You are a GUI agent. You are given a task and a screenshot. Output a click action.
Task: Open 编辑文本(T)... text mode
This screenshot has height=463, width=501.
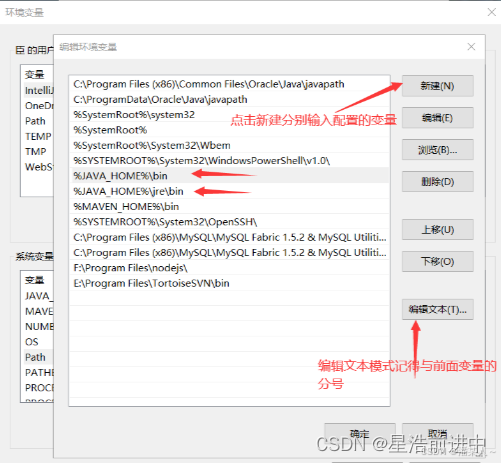pos(437,310)
